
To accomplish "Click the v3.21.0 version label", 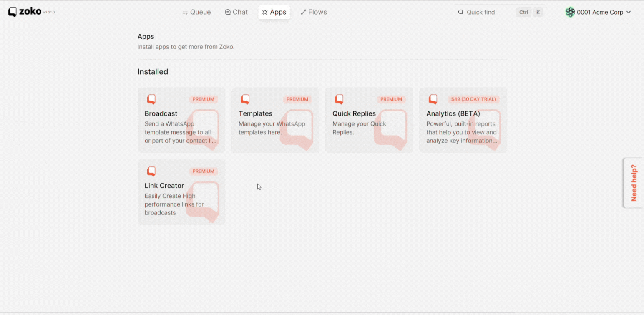I will click(49, 12).
